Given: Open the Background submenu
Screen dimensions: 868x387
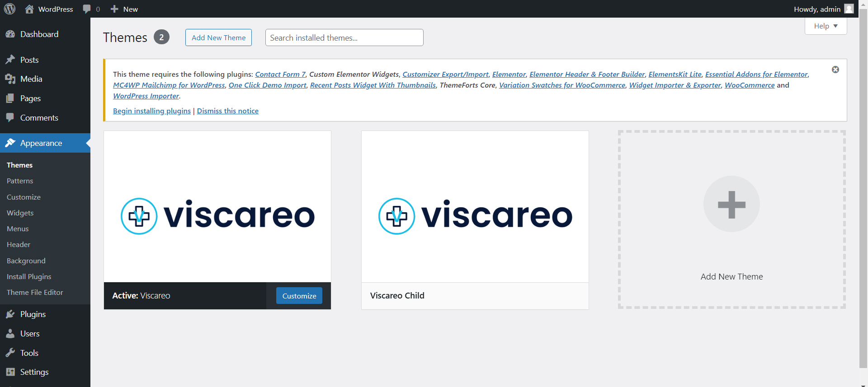Looking at the screenshot, I should point(26,261).
